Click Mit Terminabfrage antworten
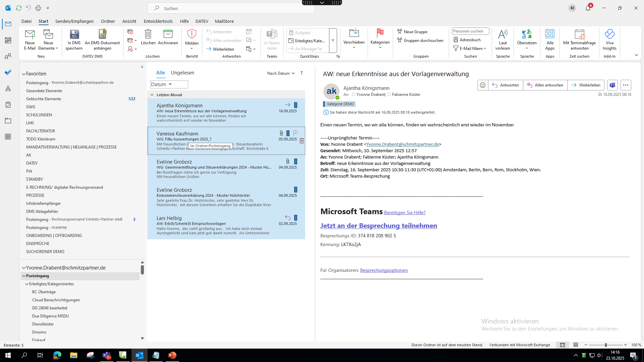The height and width of the screenshot is (362, 644). tap(579, 40)
